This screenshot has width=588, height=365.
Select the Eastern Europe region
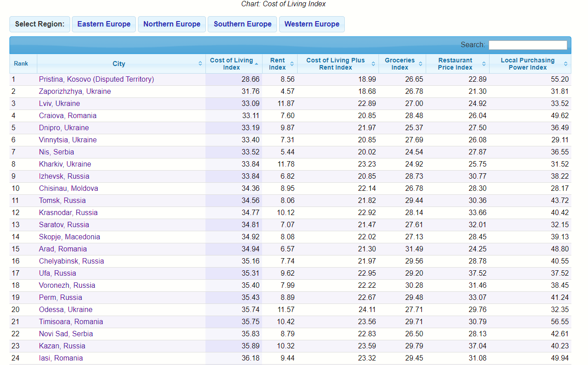coord(104,24)
